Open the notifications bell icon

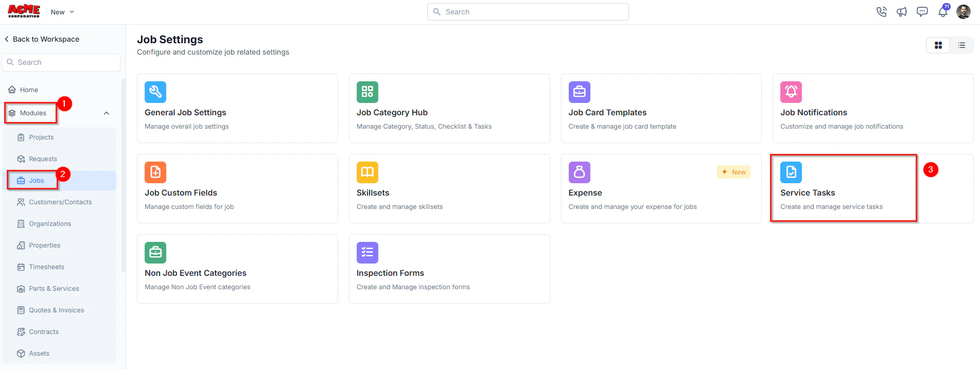point(943,11)
